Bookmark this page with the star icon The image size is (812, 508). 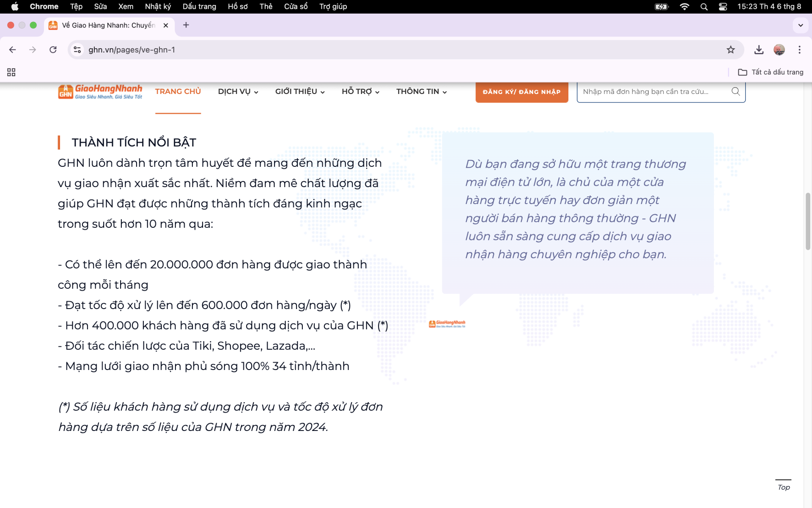click(x=731, y=50)
